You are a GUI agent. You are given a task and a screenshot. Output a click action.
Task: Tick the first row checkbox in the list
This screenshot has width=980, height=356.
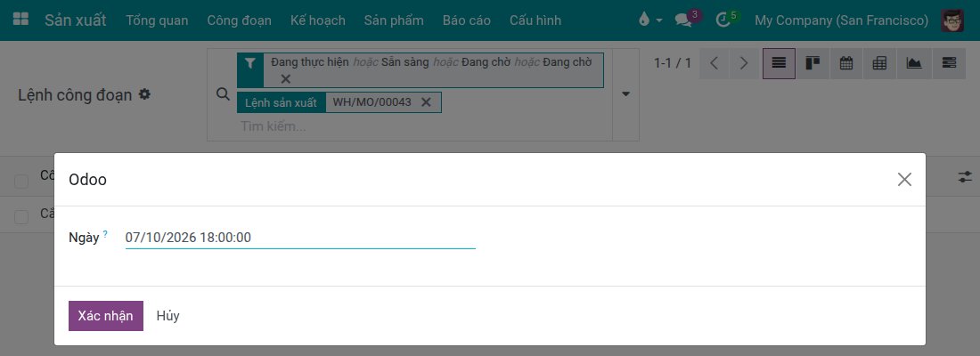coord(21,217)
